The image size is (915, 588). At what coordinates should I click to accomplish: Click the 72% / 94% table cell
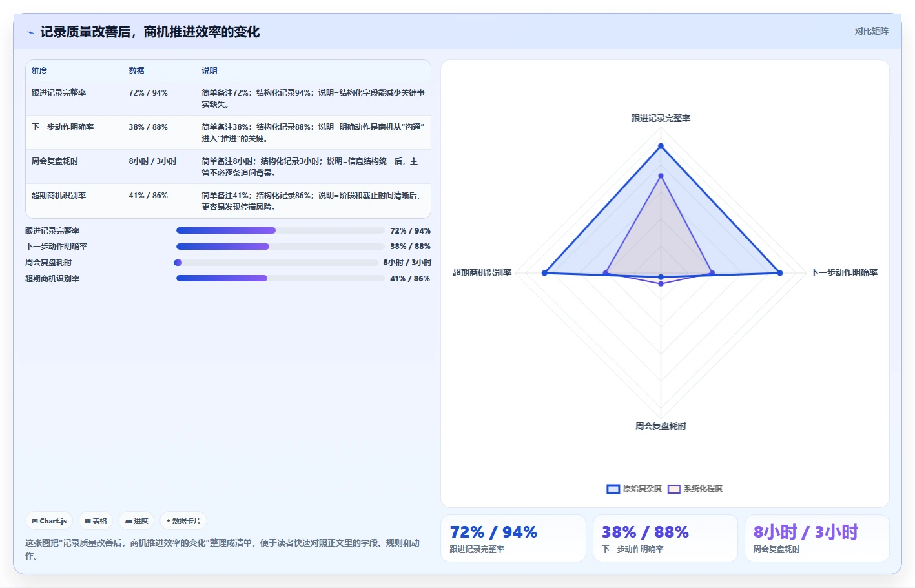pos(148,93)
